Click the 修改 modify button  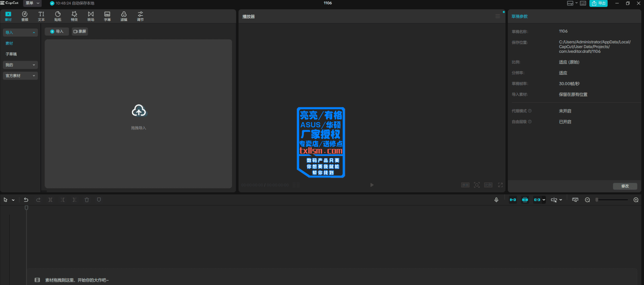click(625, 186)
